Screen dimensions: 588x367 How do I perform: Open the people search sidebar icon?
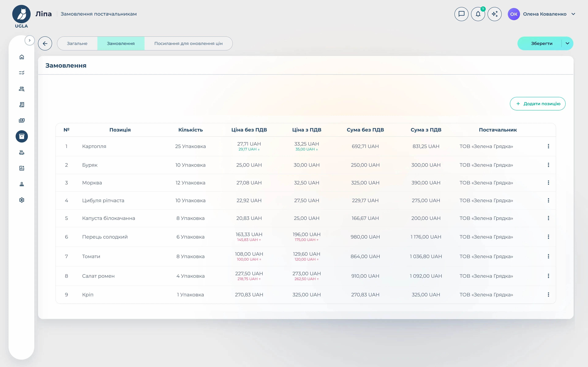(22, 89)
